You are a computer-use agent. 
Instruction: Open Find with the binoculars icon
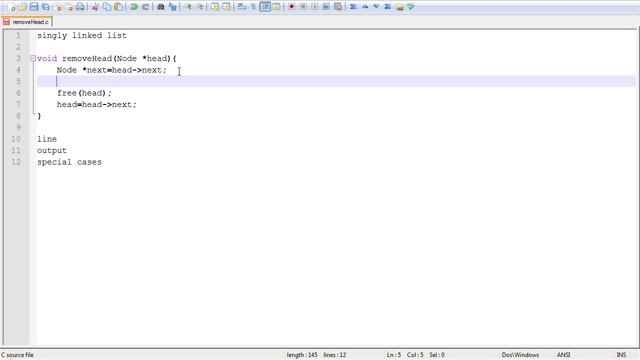click(160, 7)
